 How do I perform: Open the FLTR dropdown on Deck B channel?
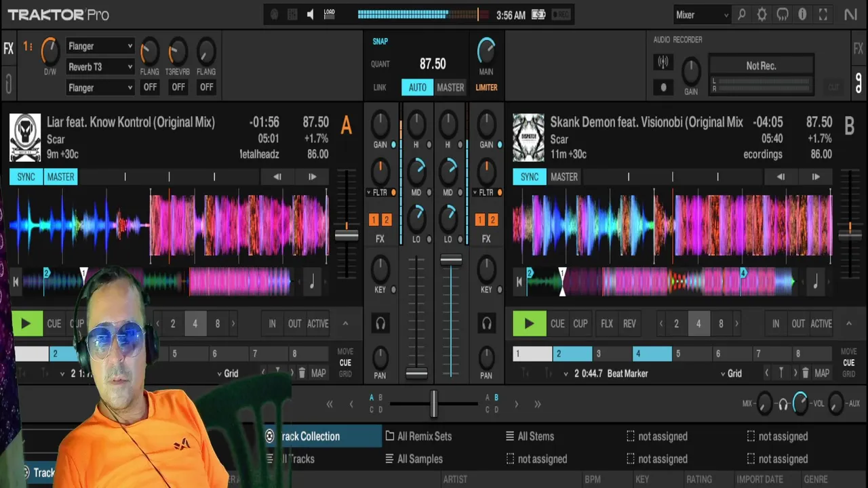[483, 192]
